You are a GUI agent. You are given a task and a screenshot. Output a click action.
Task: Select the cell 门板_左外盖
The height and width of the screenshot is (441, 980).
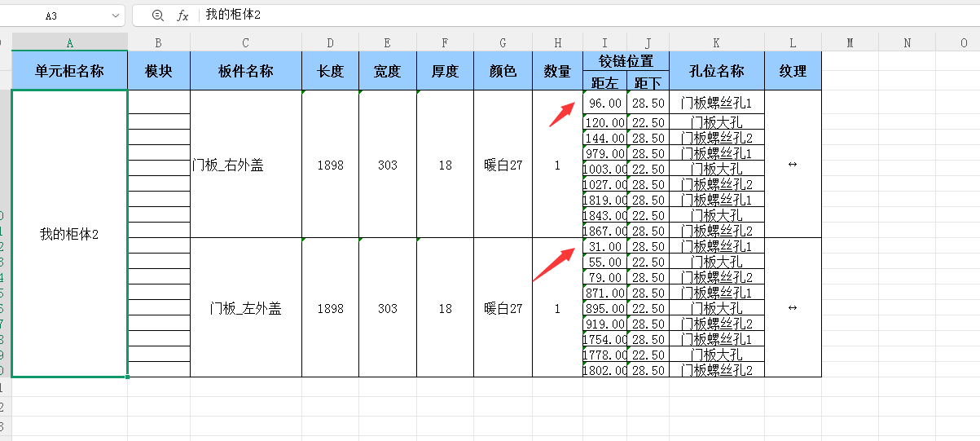point(246,308)
